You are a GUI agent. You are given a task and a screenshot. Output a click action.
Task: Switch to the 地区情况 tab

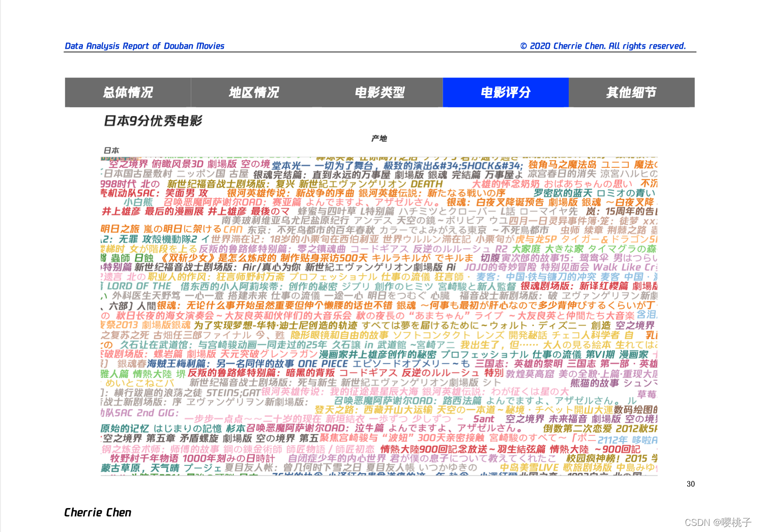(x=254, y=93)
